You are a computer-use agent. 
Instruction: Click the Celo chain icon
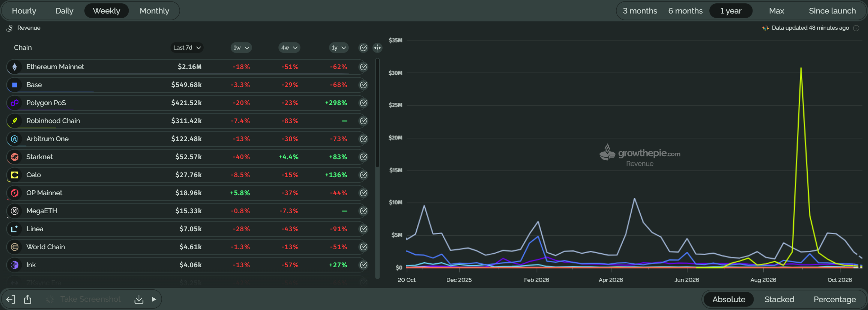[15, 175]
